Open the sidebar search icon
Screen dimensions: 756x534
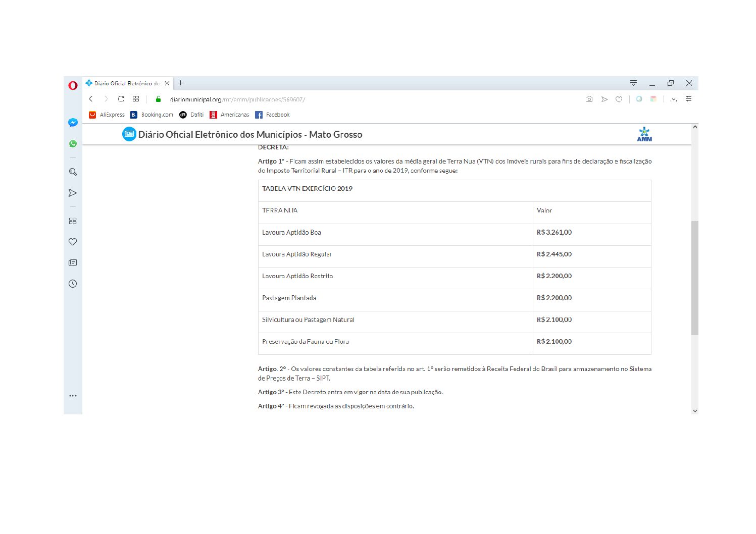coord(73,172)
